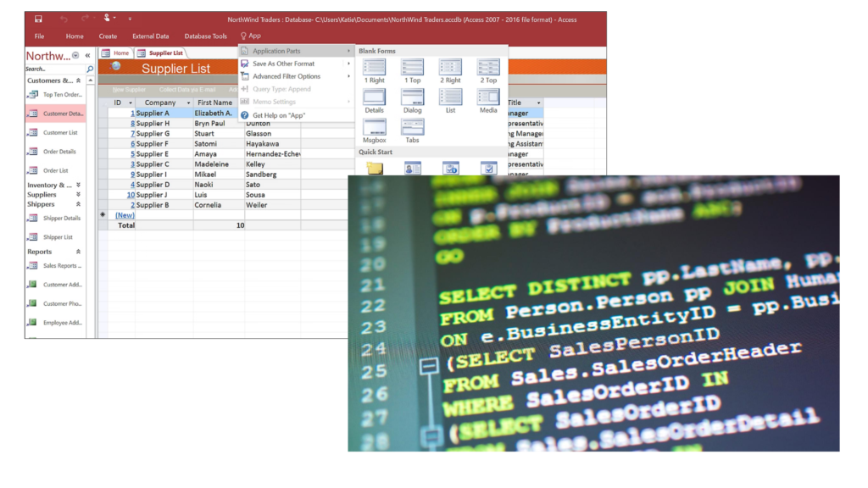Switch to the Home ribbon tab
868x488 pixels.
(x=75, y=36)
